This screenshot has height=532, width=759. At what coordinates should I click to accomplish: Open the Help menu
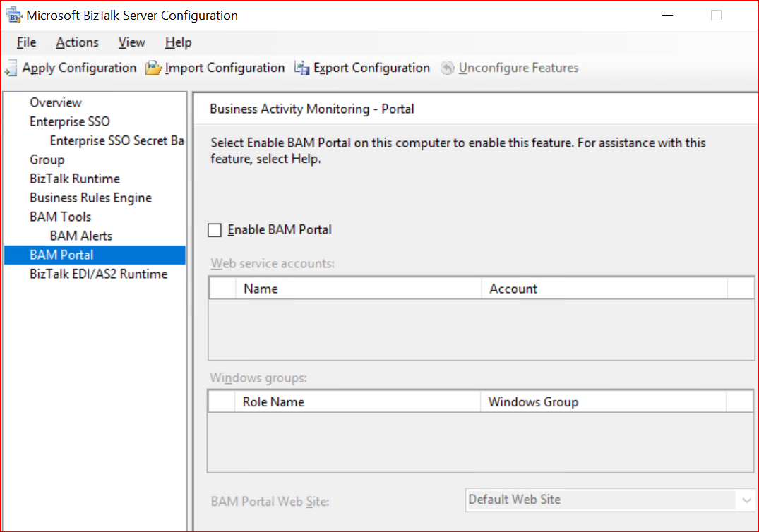pyautogui.click(x=178, y=43)
